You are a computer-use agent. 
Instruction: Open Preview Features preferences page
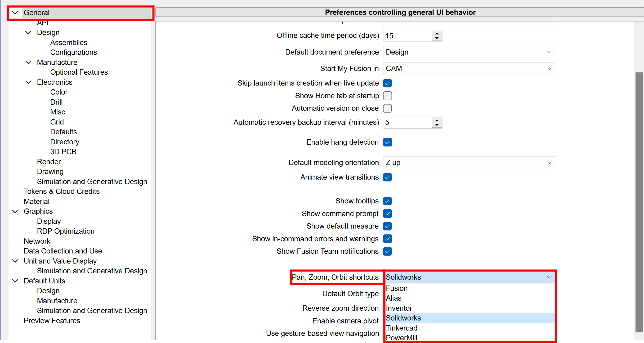point(52,321)
